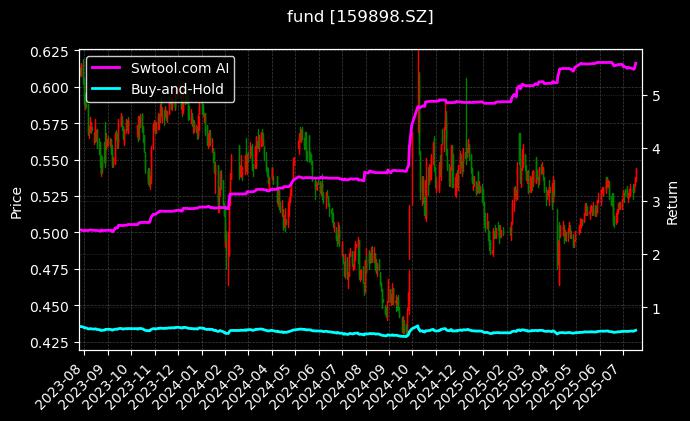Select the Buy-and-Hold legend label

176,89
